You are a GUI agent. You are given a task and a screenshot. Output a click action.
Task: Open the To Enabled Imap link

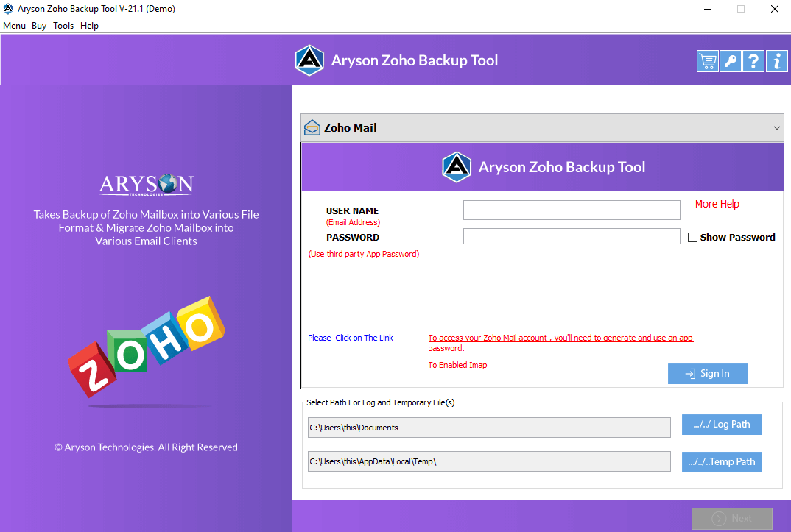457,365
